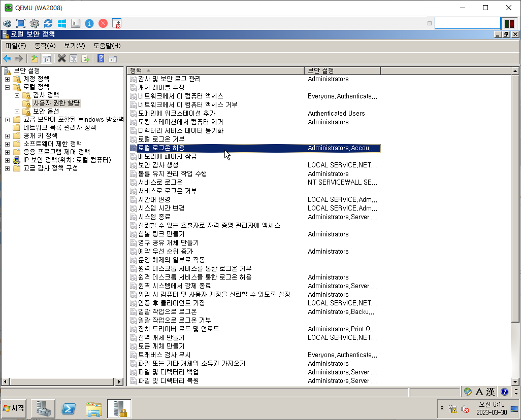Viewport: 521px width, 420px height.
Task: Sort by the 정책 column header
Action: (215, 71)
